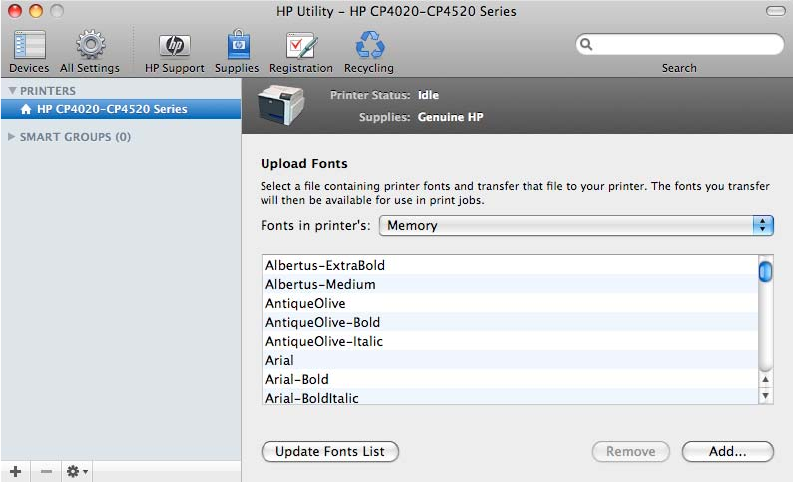Select the Arial-Bold font row

[x=510, y=379]
